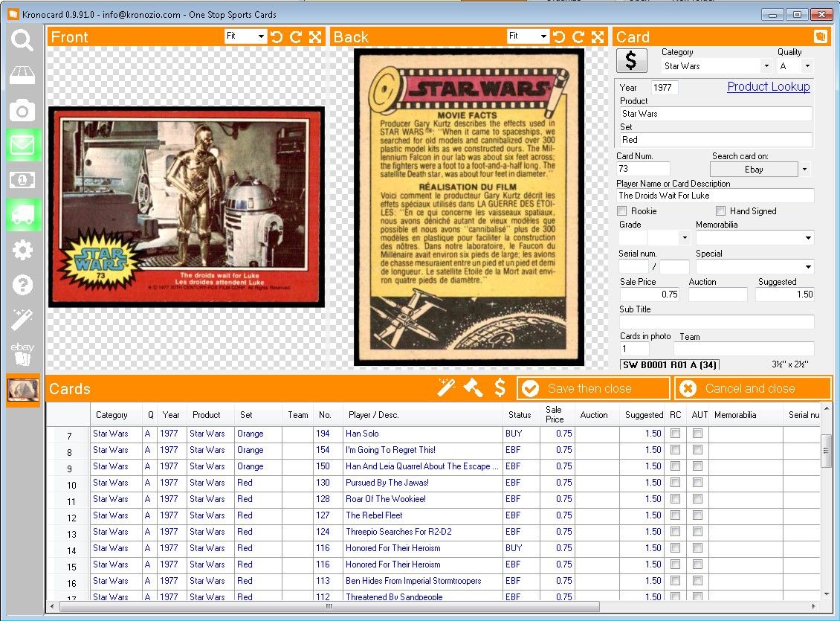Expand the Memorabilia dropdown
This screenshot has width=840, height=621.
(808, 238)
